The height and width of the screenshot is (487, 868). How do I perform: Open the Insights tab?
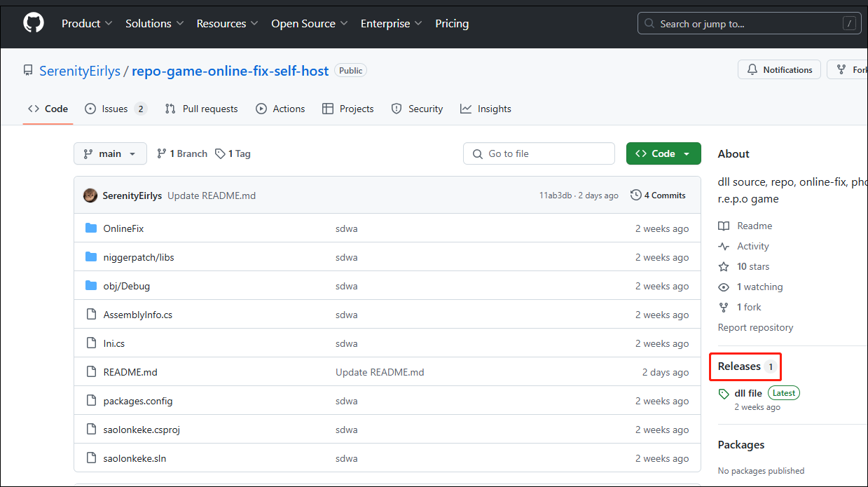pyautogui.click(x=485, y=109)
